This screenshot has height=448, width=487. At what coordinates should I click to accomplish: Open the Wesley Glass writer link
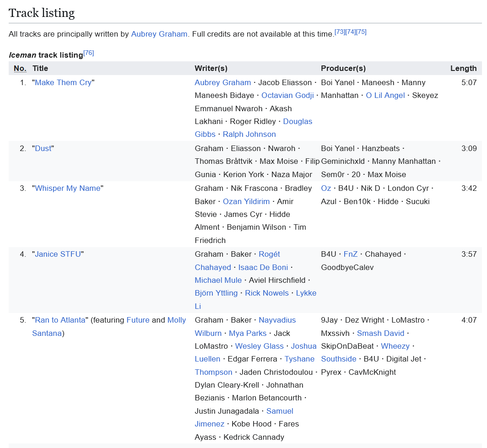click(x=260, y=346)
